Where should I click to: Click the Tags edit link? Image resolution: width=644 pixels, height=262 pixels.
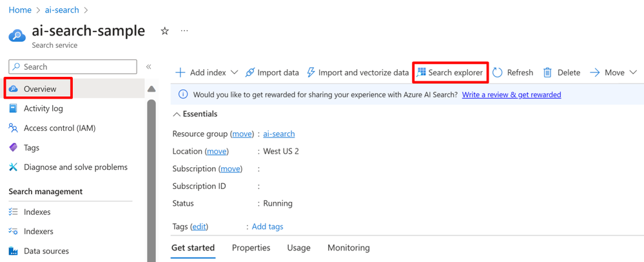click(x=199, y=227)
